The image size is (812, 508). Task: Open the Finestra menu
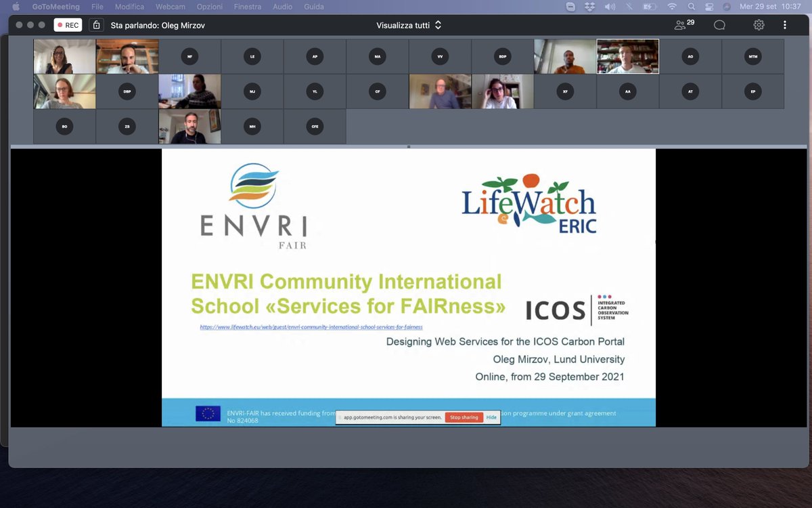[x=248, y=7]
